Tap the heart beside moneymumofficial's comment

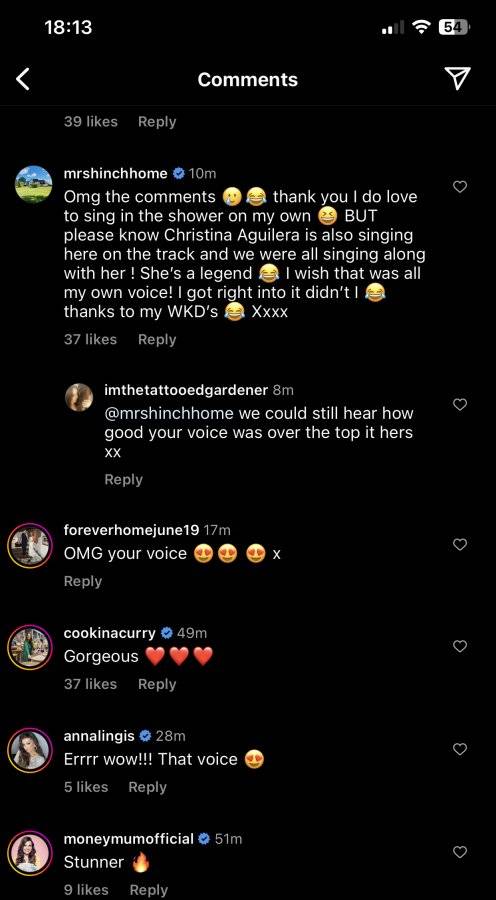460,852
